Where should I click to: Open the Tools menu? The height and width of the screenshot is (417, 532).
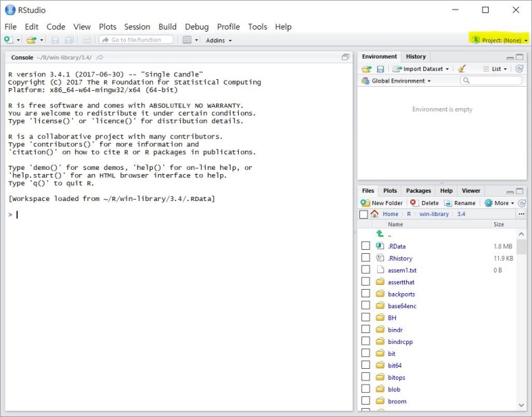pos(257,27)
